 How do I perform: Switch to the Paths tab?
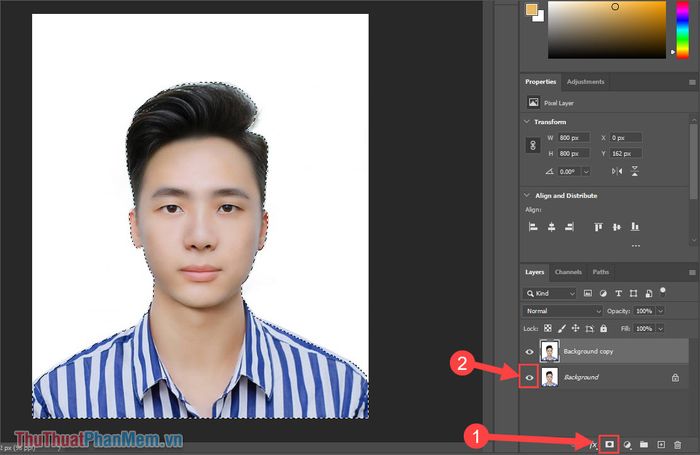tap(600, 272)
